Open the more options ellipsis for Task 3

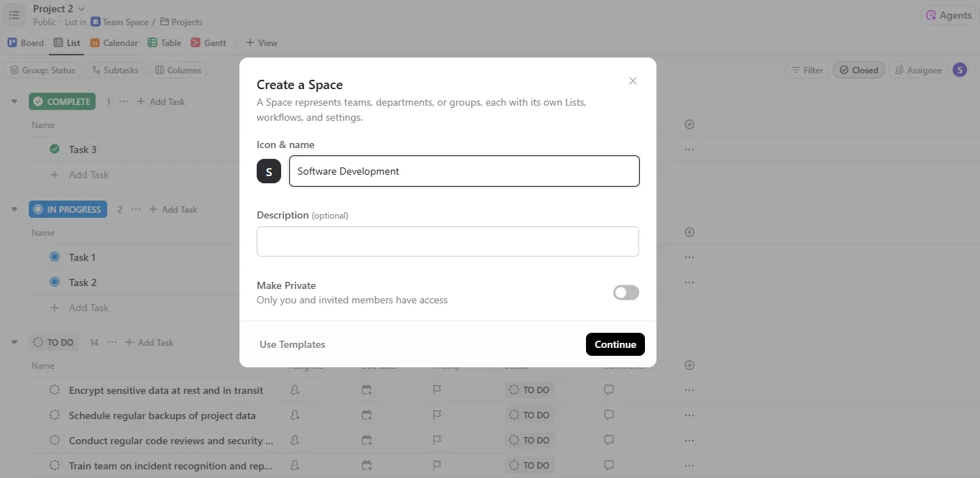[x=690, y=150]
